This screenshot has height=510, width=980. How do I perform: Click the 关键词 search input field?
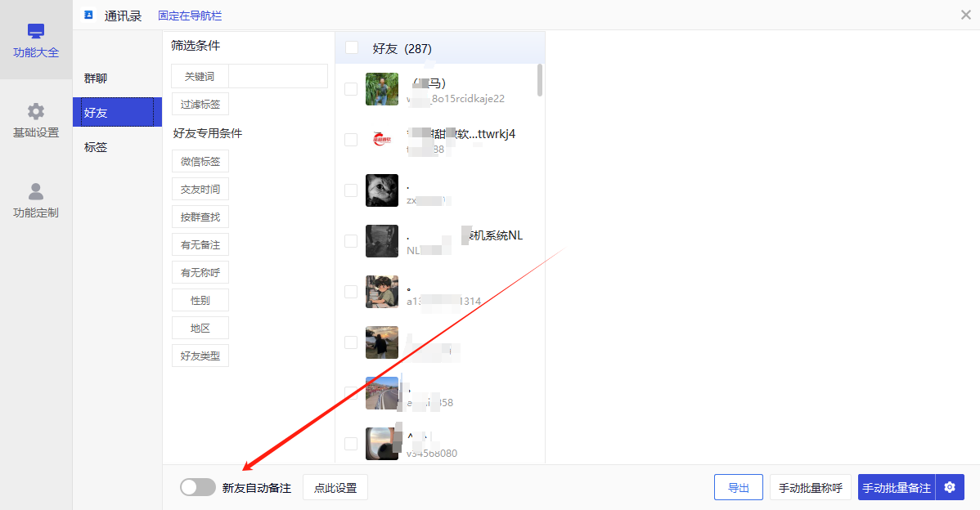coord(278,76)
